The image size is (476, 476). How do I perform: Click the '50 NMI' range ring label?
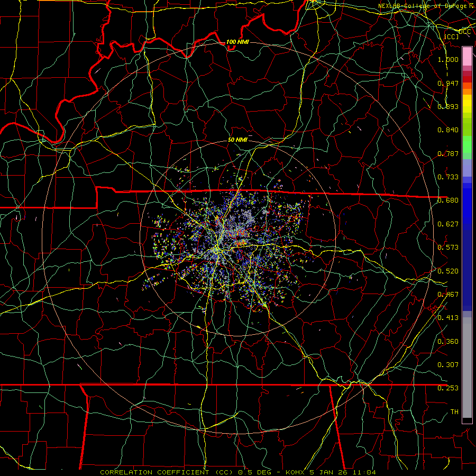(237, 140)
